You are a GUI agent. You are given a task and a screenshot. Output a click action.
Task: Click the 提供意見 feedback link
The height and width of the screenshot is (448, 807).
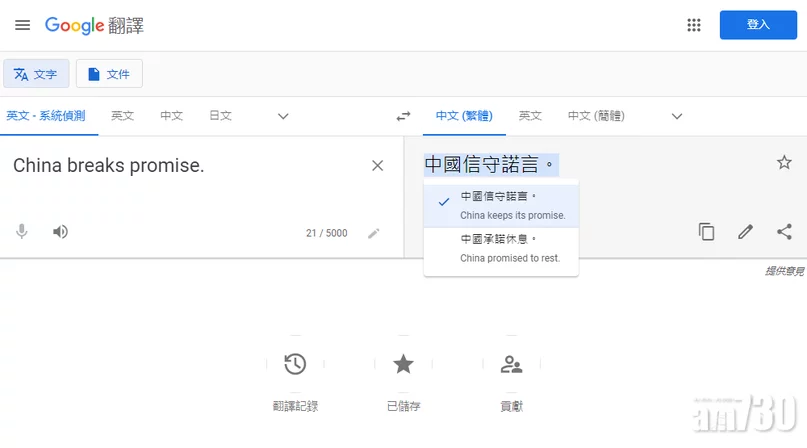coord(784,271)
